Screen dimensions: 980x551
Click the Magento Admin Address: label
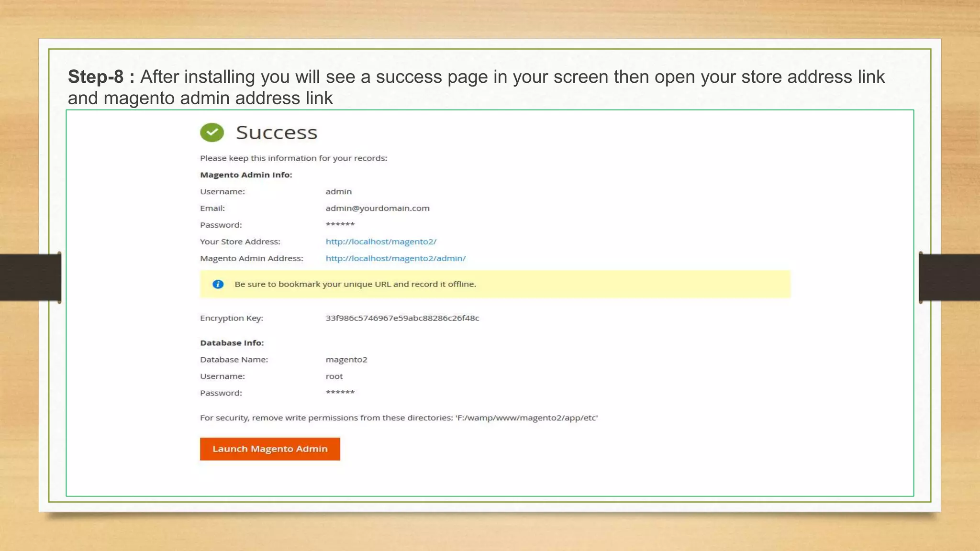(252, 258)
